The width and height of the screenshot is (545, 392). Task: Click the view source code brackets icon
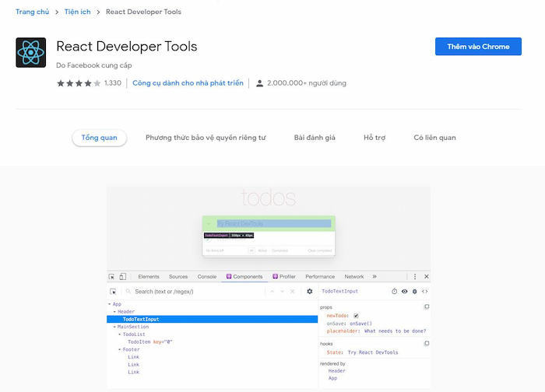pos(425,292)
